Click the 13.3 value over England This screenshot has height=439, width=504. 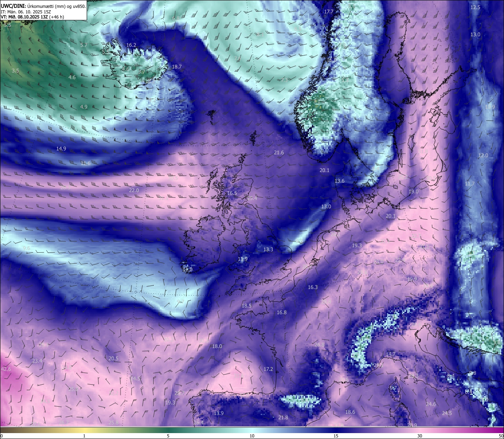pos(268,249)
